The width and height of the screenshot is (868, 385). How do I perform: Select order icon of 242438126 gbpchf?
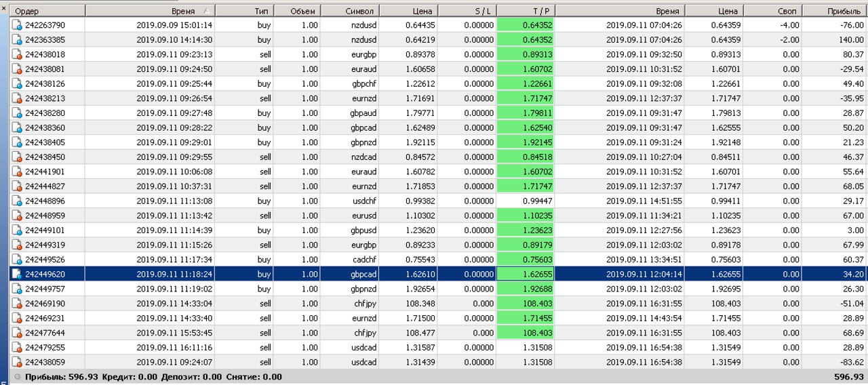[17, 84]
